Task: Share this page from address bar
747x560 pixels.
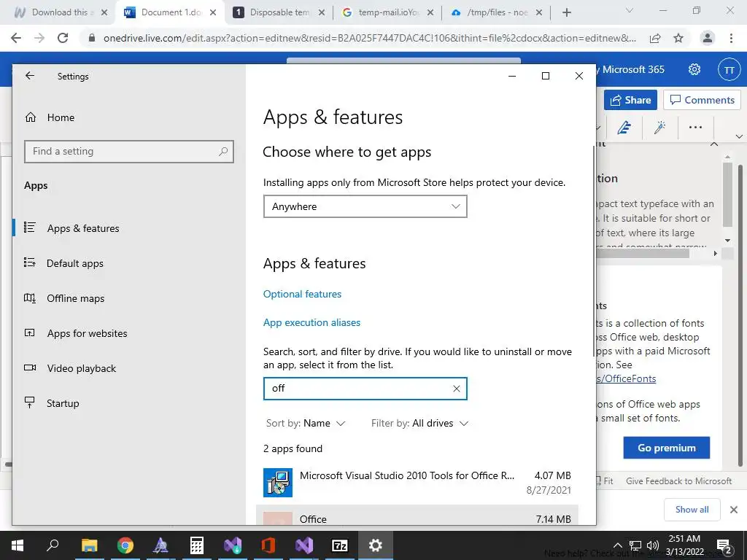Action: pos(655,38)
